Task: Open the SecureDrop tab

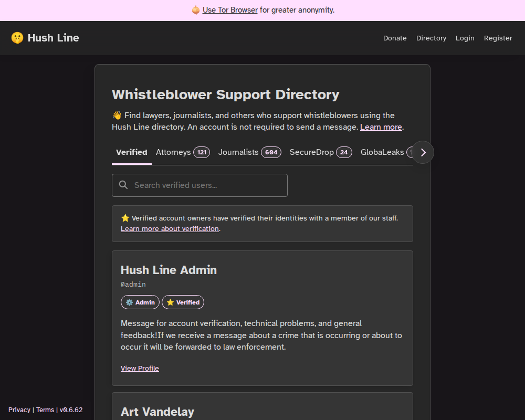Action: pyautogui.click(x=321, y=152)
